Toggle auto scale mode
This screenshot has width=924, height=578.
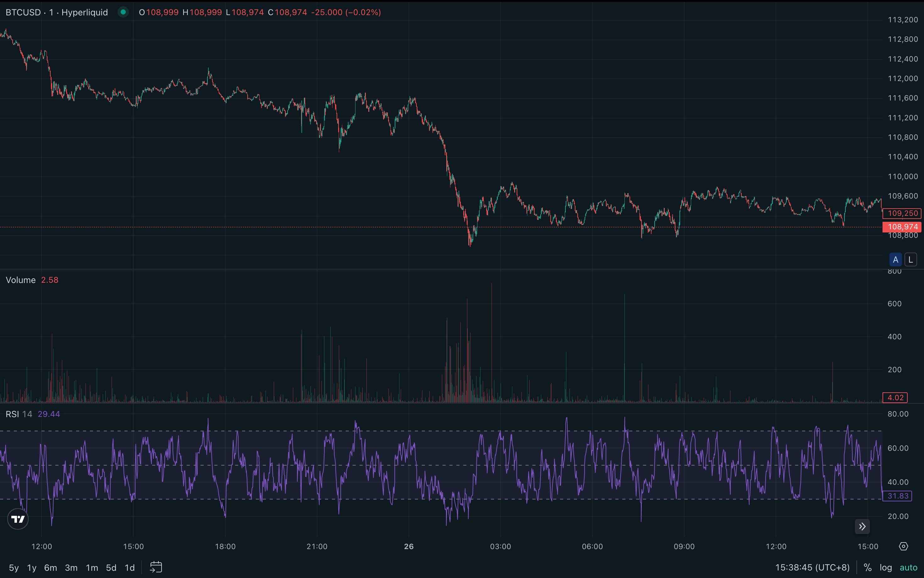(908, 568)
